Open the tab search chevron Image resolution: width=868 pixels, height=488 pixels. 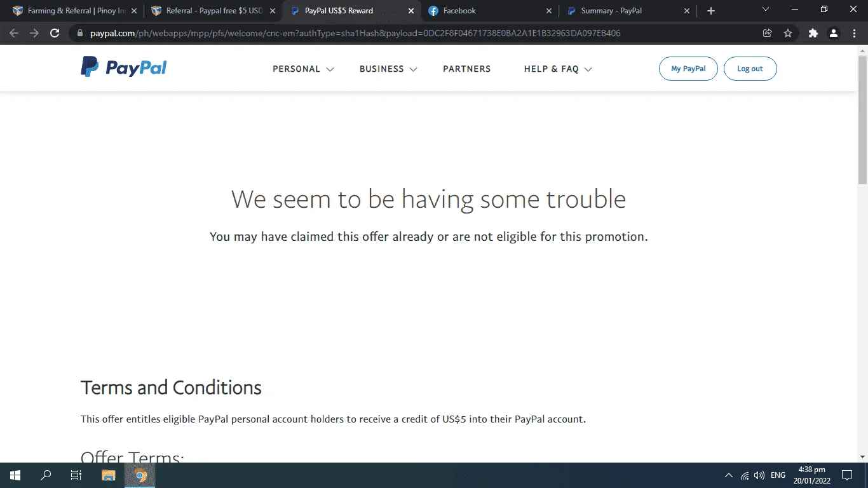coord(766,10)
